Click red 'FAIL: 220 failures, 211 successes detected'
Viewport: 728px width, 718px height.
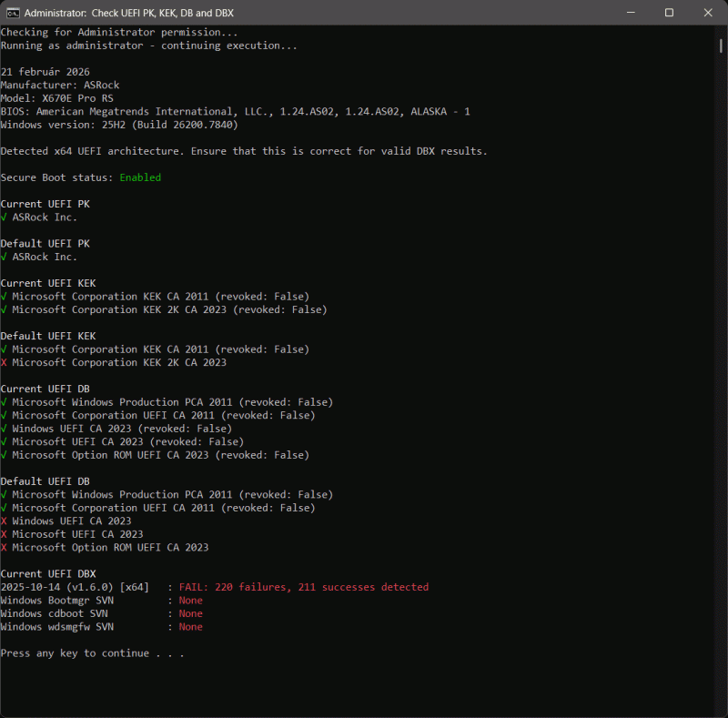[304, 588]
